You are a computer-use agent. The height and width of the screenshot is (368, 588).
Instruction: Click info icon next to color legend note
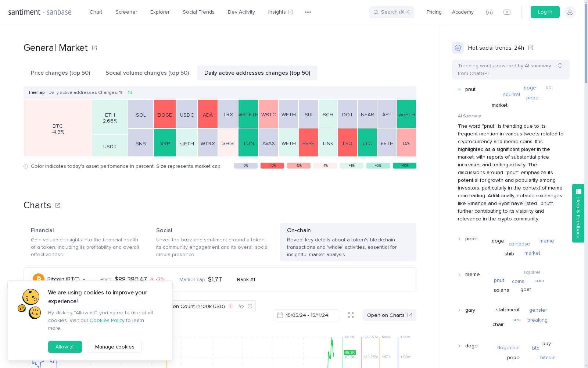pyautogui.click(x=26, y=166)
